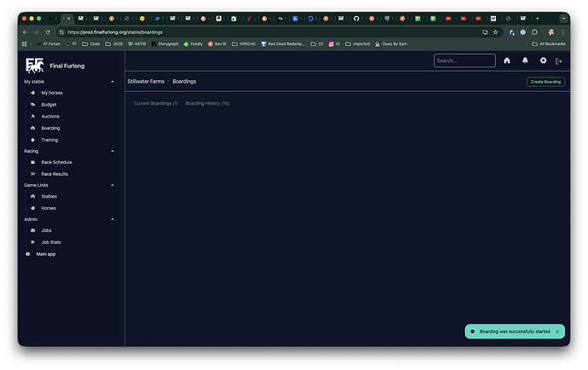This screenshot has height=370, width=588.
Task: Click the logout icon
Action: coord(559,61)
